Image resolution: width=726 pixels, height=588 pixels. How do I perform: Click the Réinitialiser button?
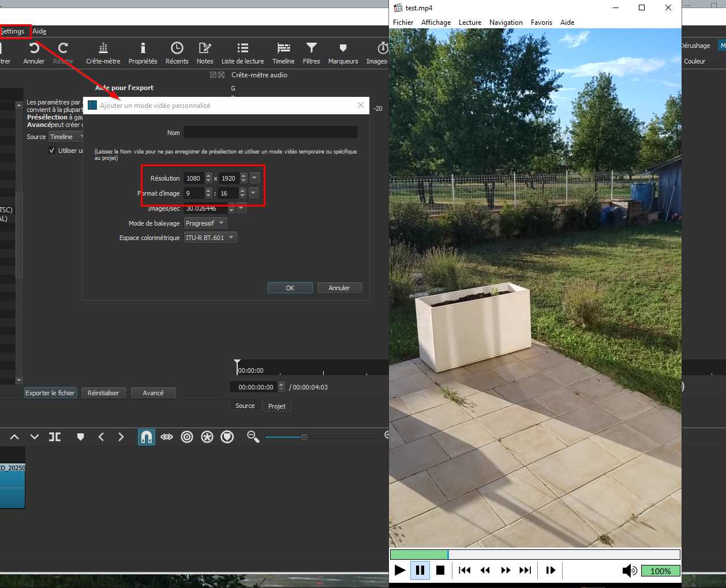coord(103,393)
